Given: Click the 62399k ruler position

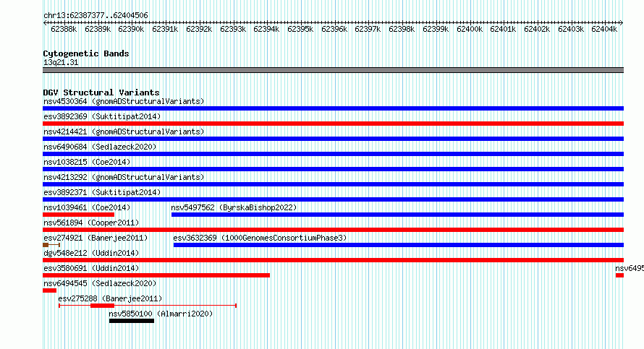Looking at the screenshot, I should (436, 29).
